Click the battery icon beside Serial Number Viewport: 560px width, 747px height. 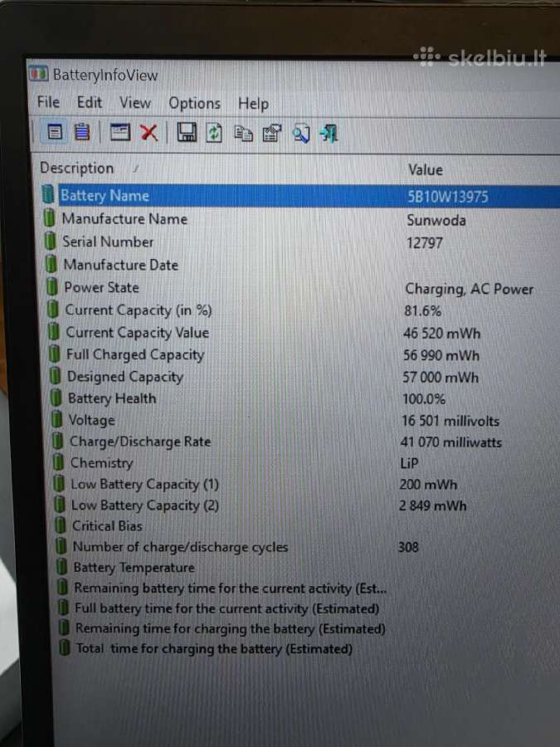pyautogui.click(x=50, y=241)
